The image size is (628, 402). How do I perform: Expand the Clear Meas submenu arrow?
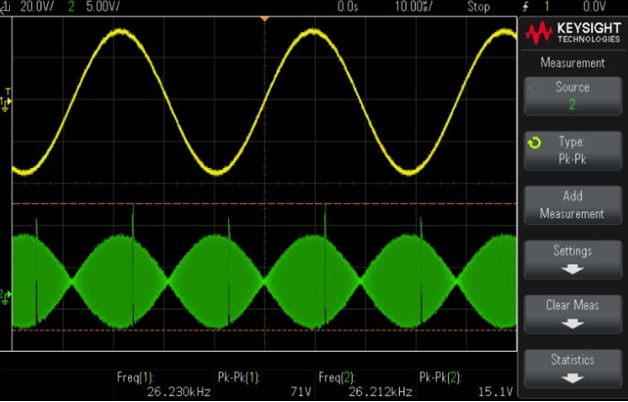(572, 323)
